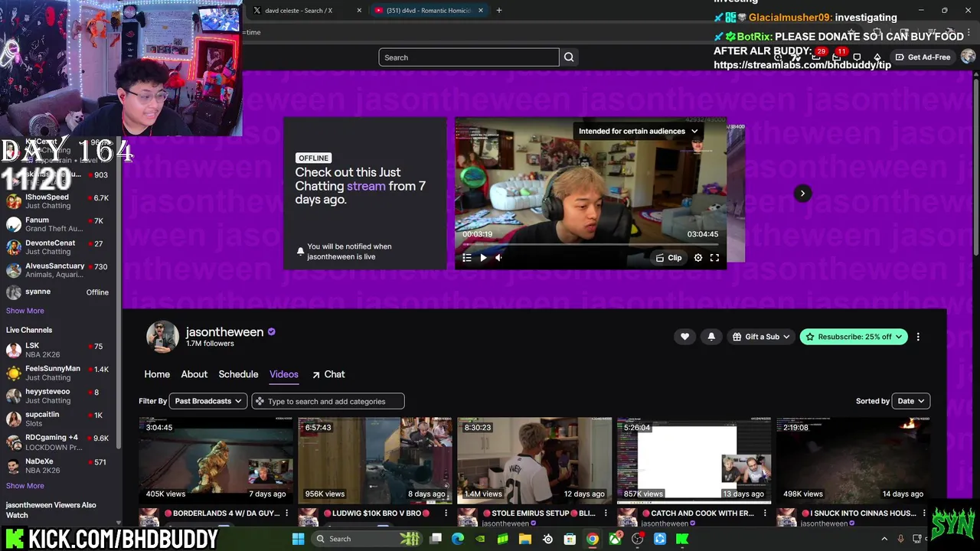Go to next carousel video arrow
This screenshot has width=980, height=551.
click(802, 193)
